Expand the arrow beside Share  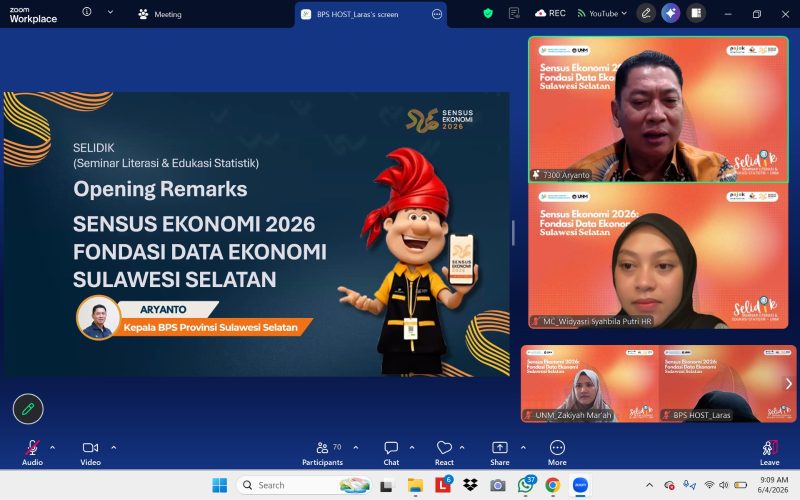[523, 447]
